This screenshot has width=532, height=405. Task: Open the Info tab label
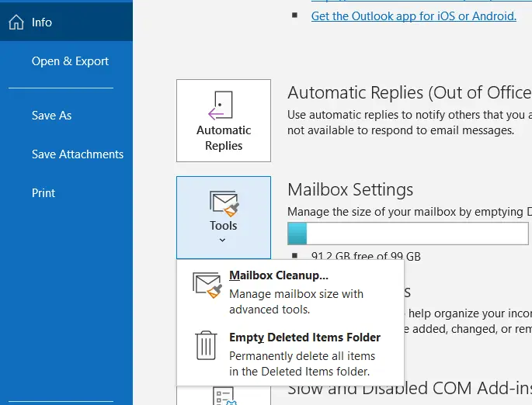click(42, 22)
